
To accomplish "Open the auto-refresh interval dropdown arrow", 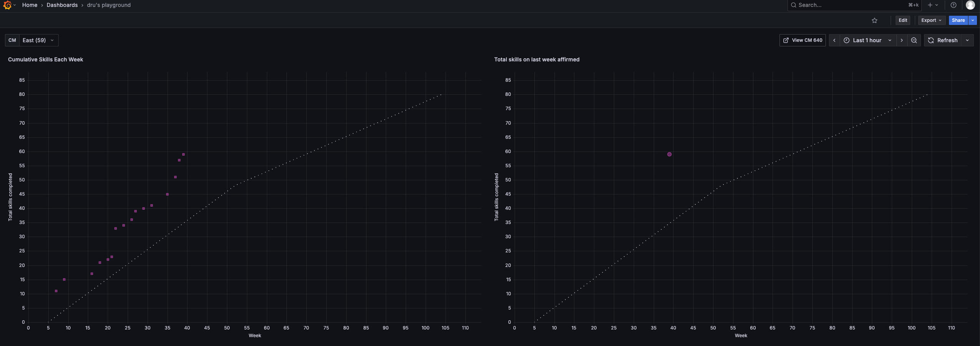I will (x=967, y=40).
